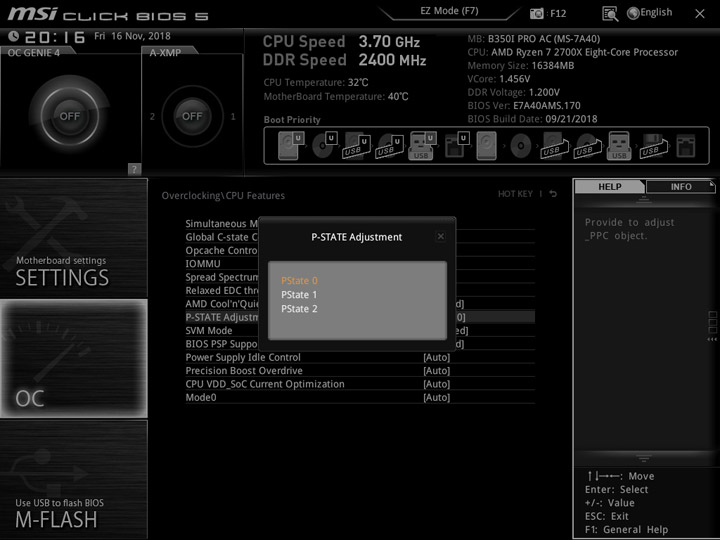Select UEFI floppy boot device icon
This screenshot has width=720, height=540.
pyautogui.click(x=456, y=146)
